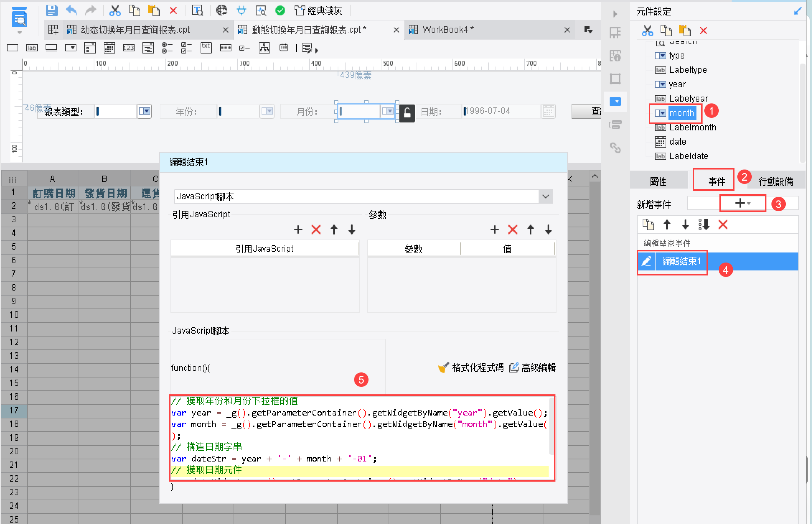Toggle the lock icon beside month widget
Viewport: 812px width, 524px height.
(407, 113)
